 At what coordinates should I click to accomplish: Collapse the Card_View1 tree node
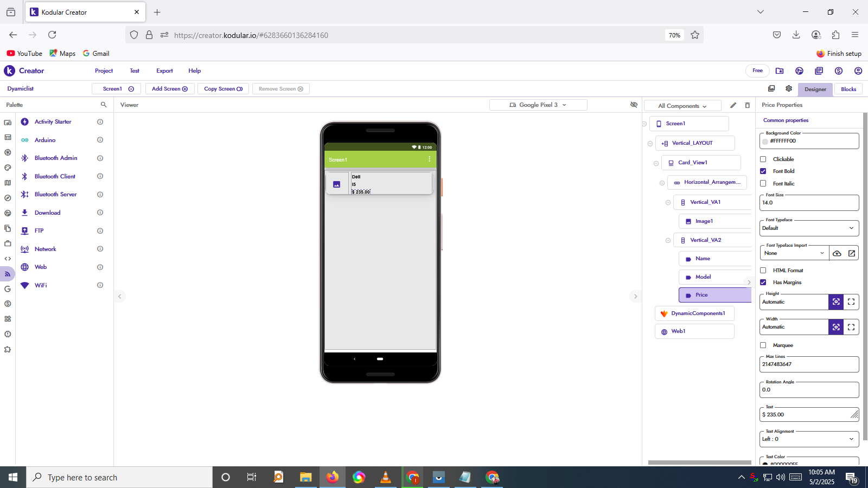[x=656, y=163]
